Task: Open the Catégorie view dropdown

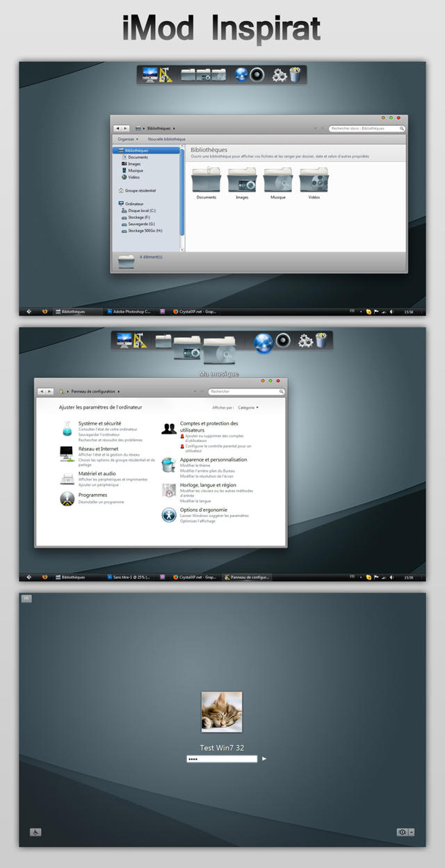Action: pyautogui.click(x=248, y=407)
